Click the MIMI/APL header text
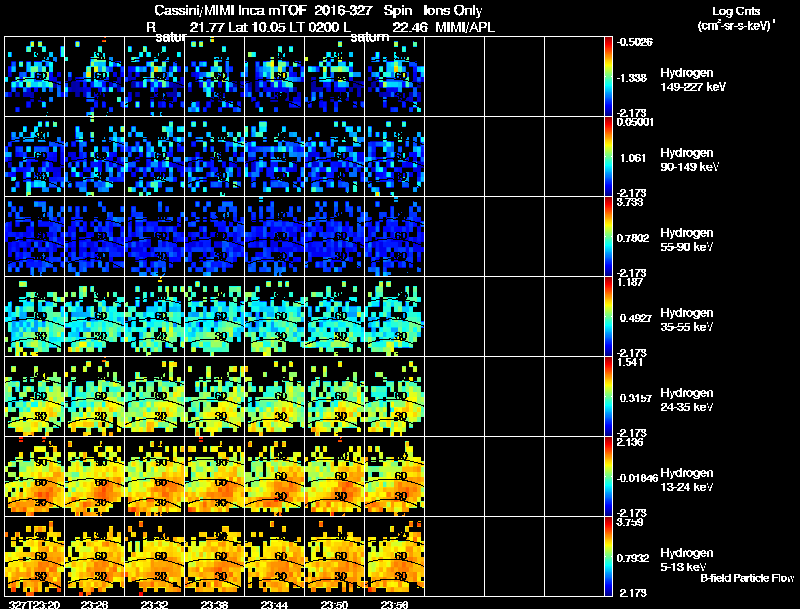This screenshot has width=800, height=609. (465, 27)
